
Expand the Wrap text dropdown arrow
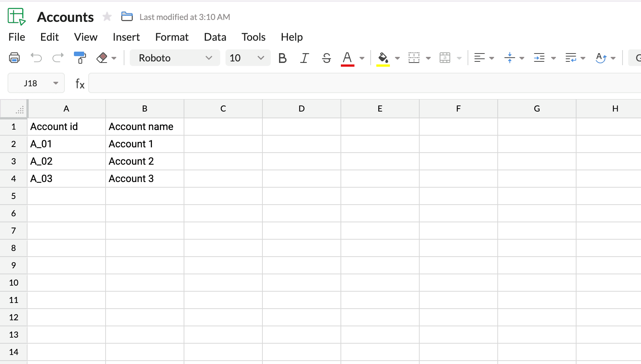583,58
